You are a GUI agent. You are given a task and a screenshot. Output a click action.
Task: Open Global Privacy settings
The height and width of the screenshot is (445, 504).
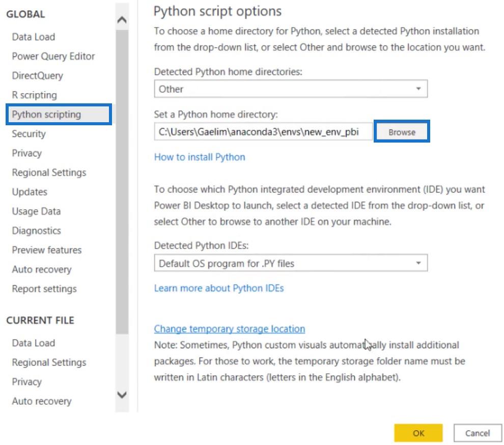pos(26,153)
